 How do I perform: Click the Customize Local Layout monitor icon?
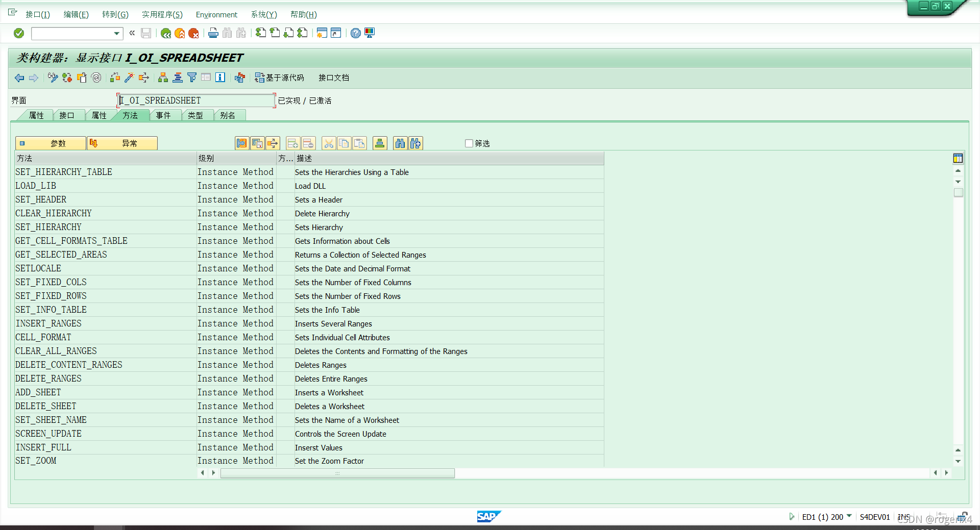(x=370, y=33)
